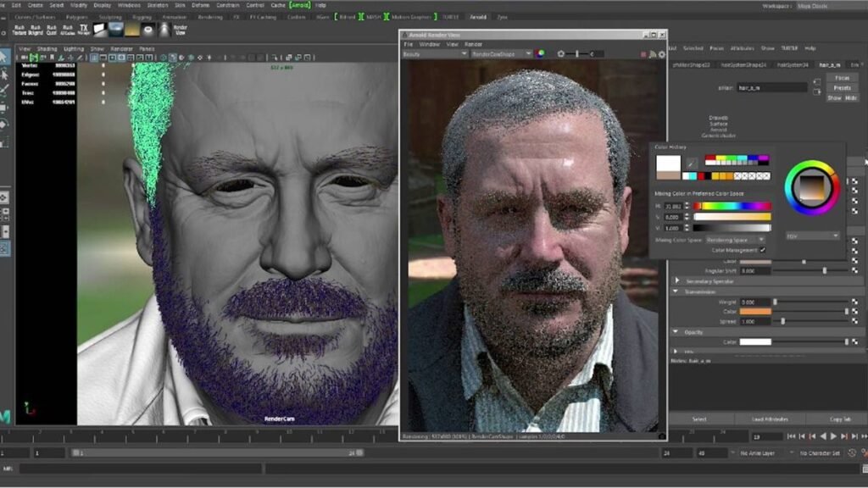Enable the Color Management checkbox
The image size is (868, 488).
763,249
